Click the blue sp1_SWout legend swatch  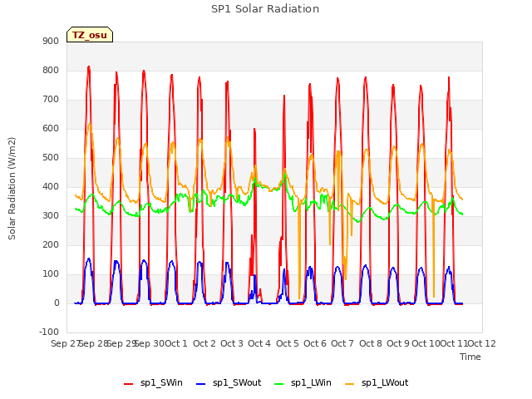coord(201,384)
